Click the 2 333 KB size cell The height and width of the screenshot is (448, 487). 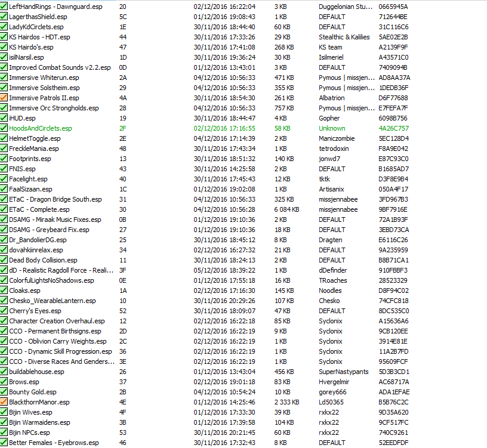click(286, 402)
